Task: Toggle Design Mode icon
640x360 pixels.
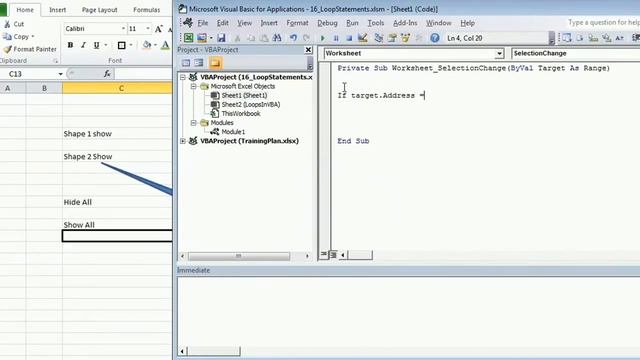Action: tap(362, 38)
